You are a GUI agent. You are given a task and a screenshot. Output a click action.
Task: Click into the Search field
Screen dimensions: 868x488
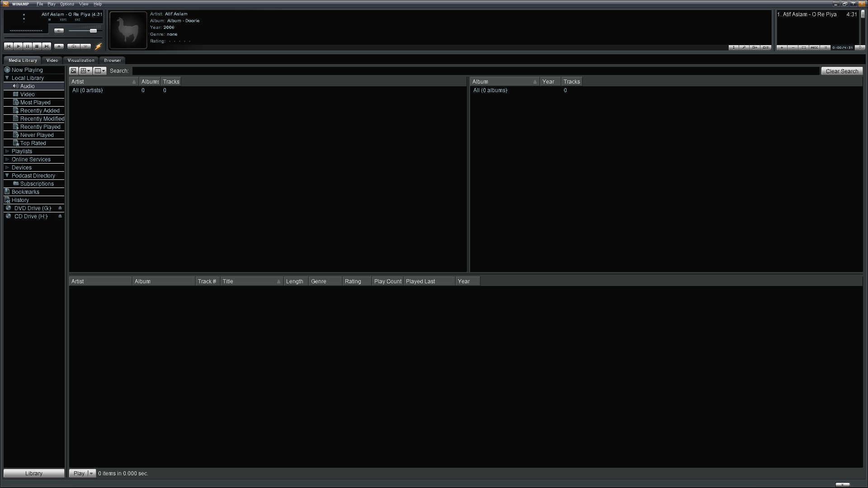[476, 71]
